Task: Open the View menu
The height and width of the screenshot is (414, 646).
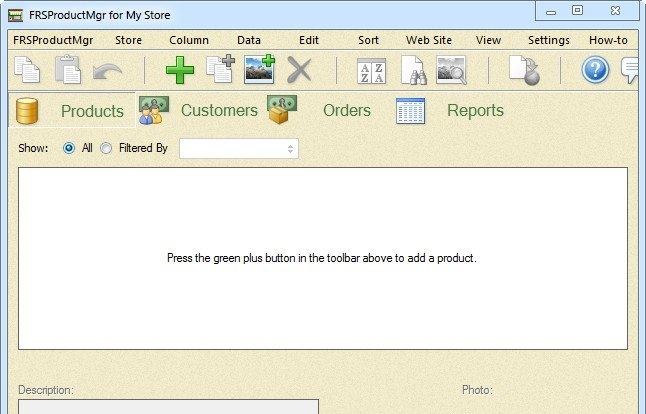Action: point(488,40)
